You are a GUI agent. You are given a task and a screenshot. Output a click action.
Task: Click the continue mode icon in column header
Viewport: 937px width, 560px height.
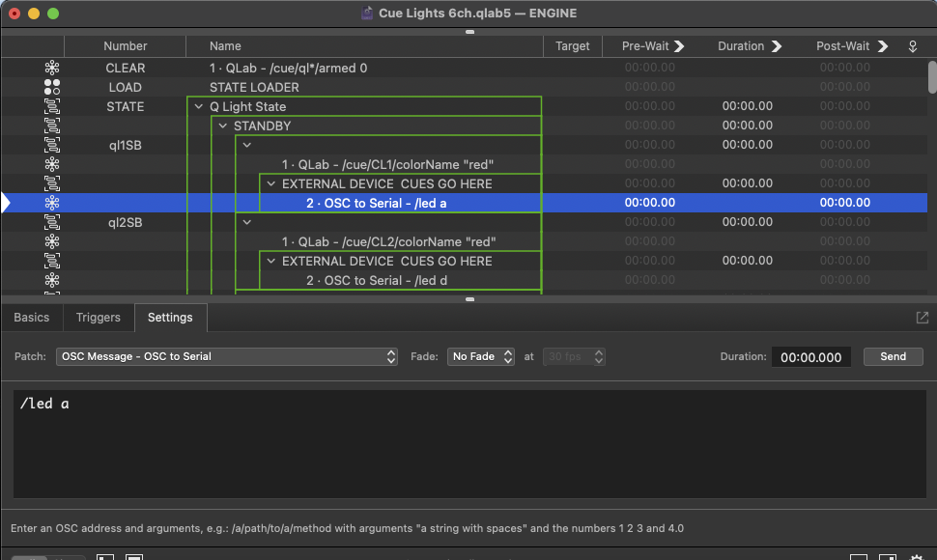913,46
